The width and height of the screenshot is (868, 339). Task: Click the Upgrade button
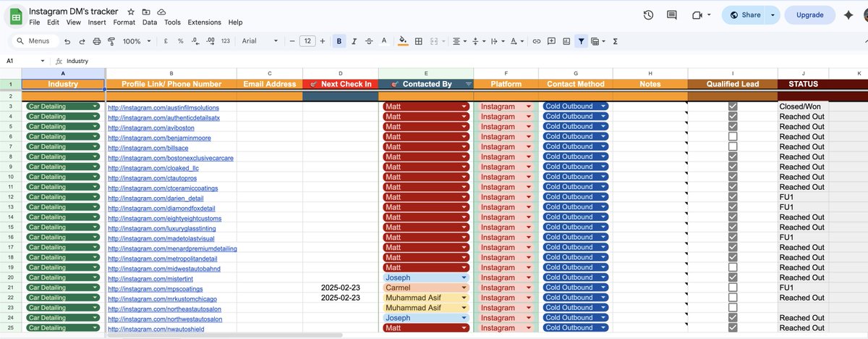coord(809,14)
